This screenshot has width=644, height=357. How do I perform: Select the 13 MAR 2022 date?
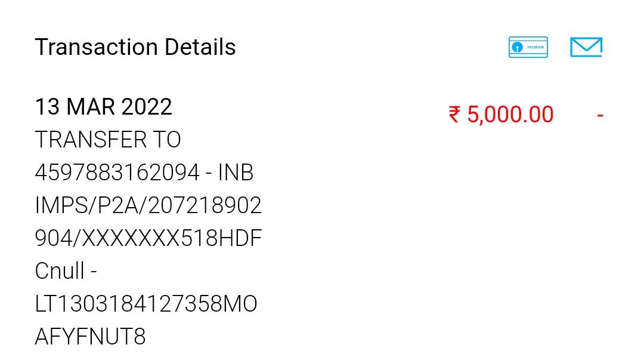pyautogui.click(x=103, y=107)
